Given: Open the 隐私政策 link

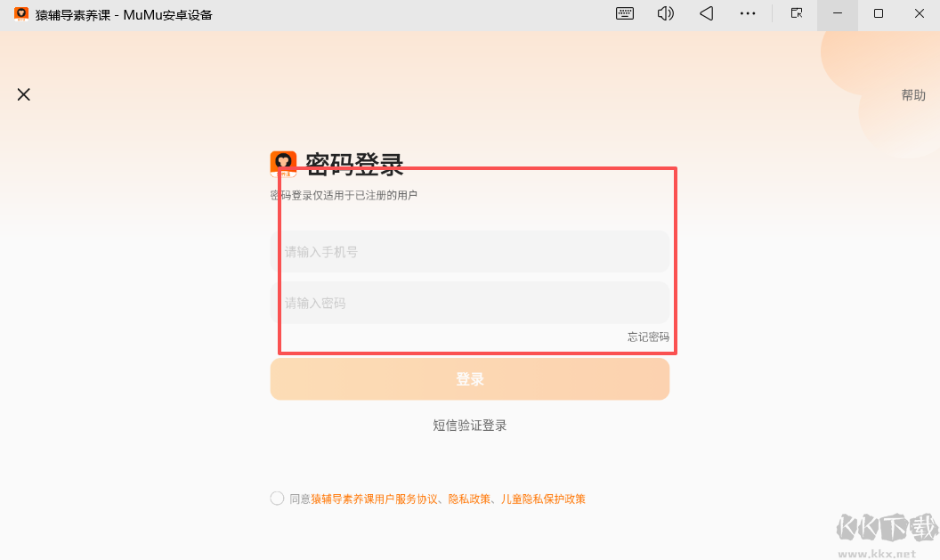Looking at the screenshot, I should 469,499.
